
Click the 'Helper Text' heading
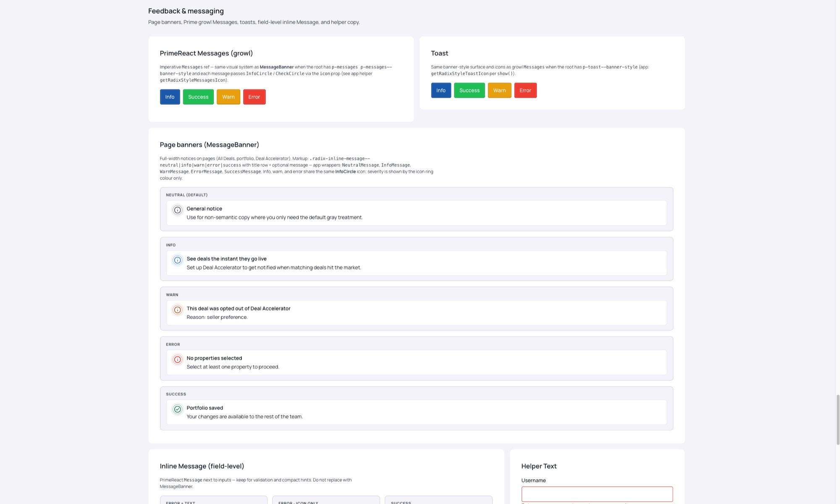point(539,466)
